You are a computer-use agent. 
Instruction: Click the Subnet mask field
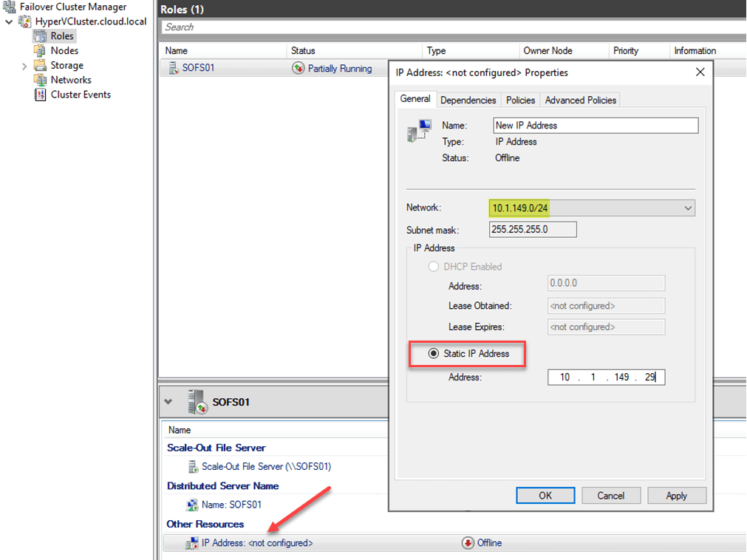533,230
